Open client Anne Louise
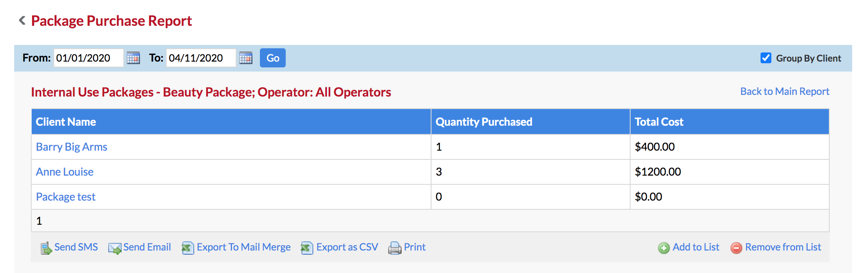The height and width of the screenshot is (273, 868). click(x=65, y=172)
